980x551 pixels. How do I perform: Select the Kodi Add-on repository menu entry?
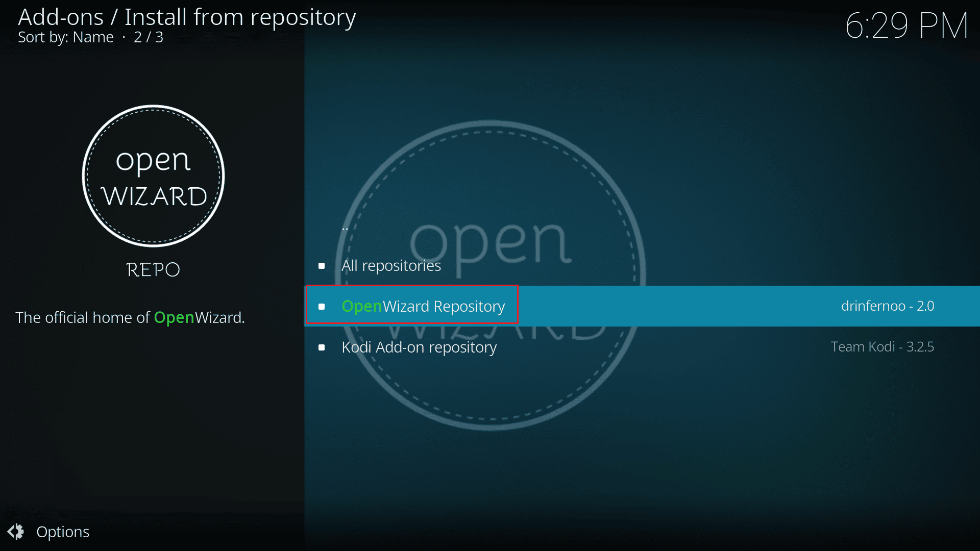(x=419, y=347)
